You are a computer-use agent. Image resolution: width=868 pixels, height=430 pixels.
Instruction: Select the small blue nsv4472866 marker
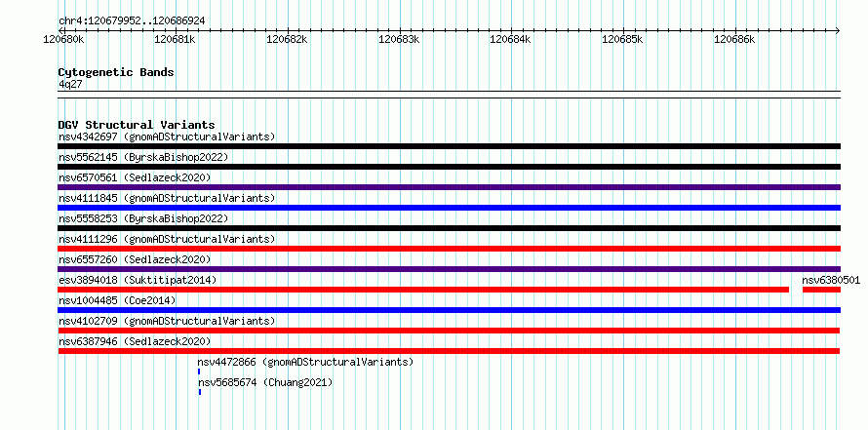click(x=199, y=371)
